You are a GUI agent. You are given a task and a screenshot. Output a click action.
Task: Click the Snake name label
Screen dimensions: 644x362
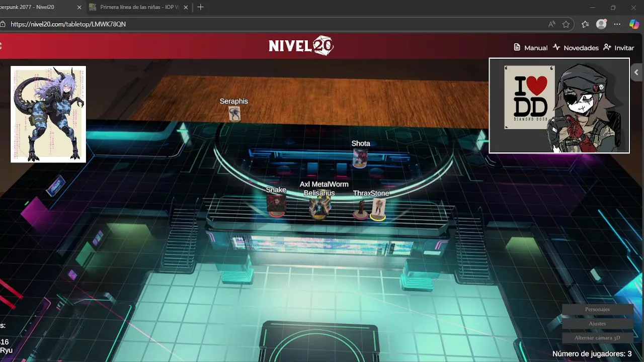276,190
